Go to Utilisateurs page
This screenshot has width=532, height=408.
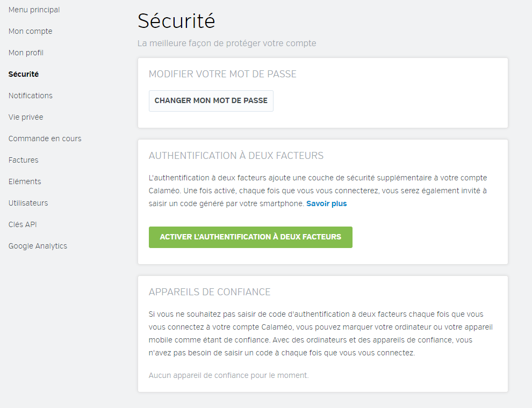click(28, 203)
